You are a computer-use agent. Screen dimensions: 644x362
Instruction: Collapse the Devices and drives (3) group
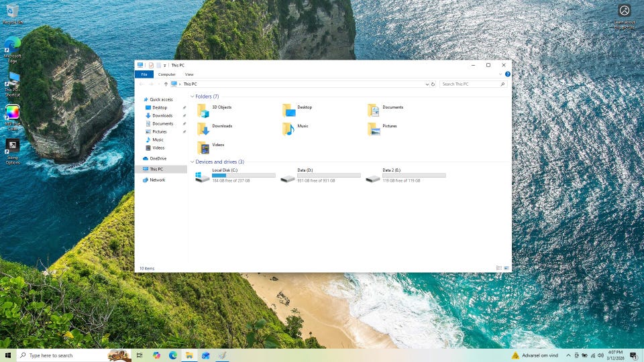coord(193,162)
